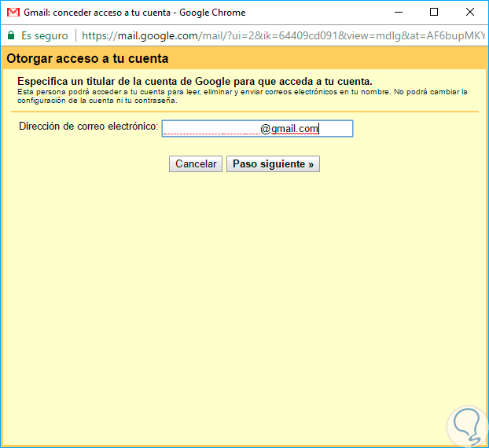Click the Paso siguiente button
489x448 pixels.
[273, 163]
